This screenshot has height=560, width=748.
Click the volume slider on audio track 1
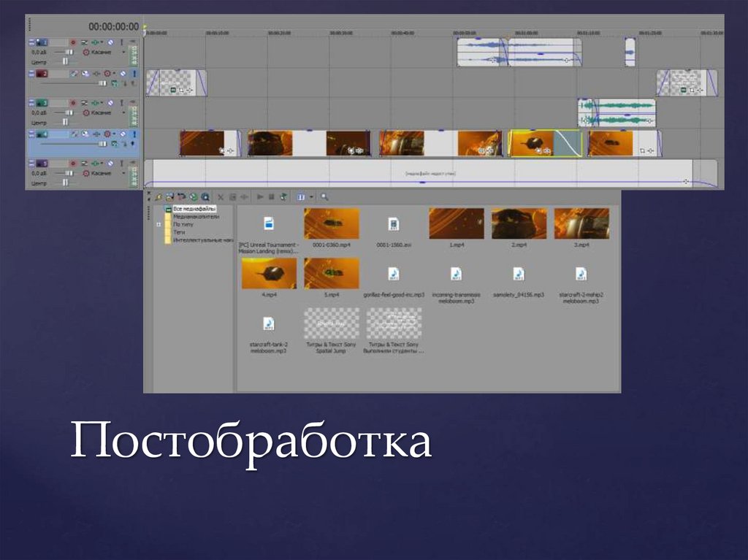click(69, 53)
